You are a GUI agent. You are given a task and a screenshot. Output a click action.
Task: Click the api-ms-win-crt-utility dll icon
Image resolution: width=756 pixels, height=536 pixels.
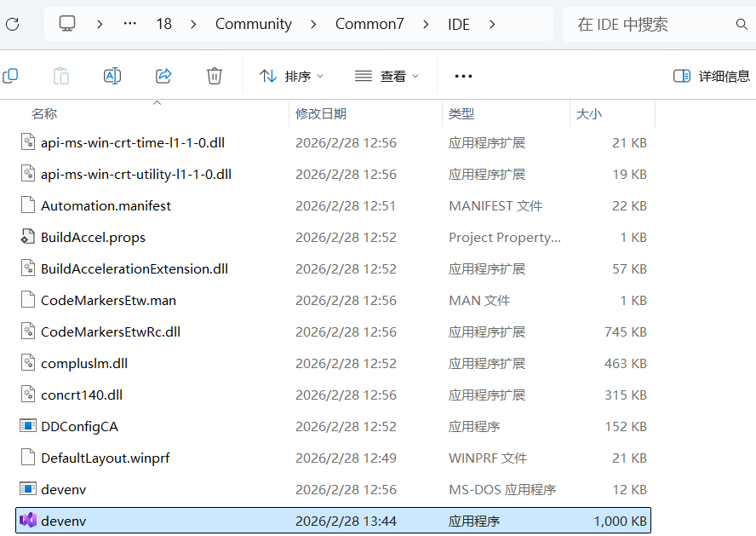point(28,173)
